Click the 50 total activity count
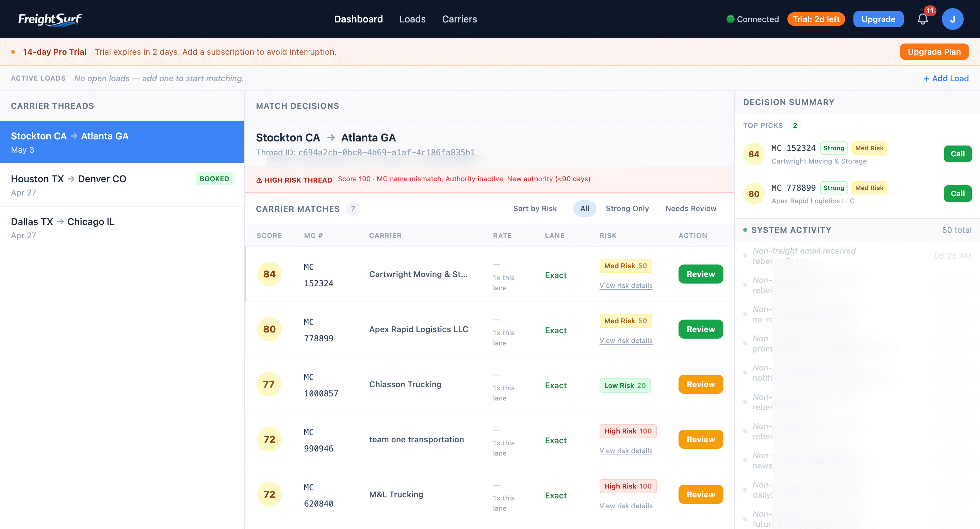980x529 pixels. pyautogui.click(x=957, y=230)
